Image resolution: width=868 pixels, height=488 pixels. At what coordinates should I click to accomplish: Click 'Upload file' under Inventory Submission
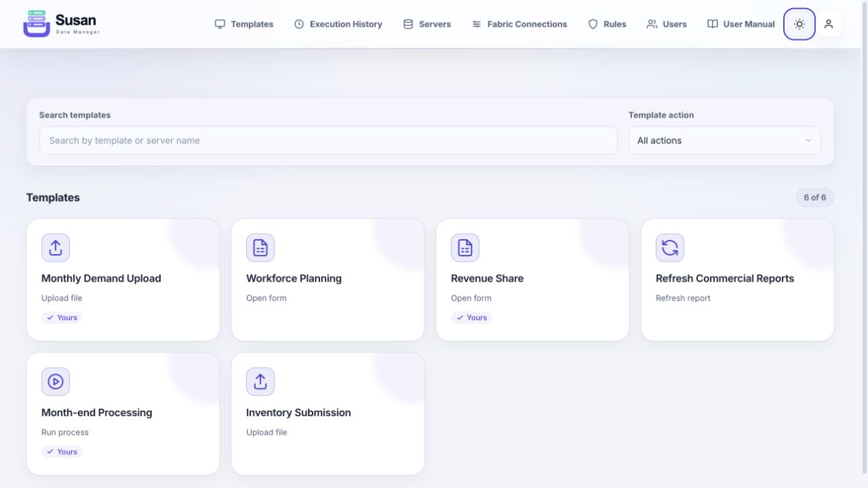point(267,432)
